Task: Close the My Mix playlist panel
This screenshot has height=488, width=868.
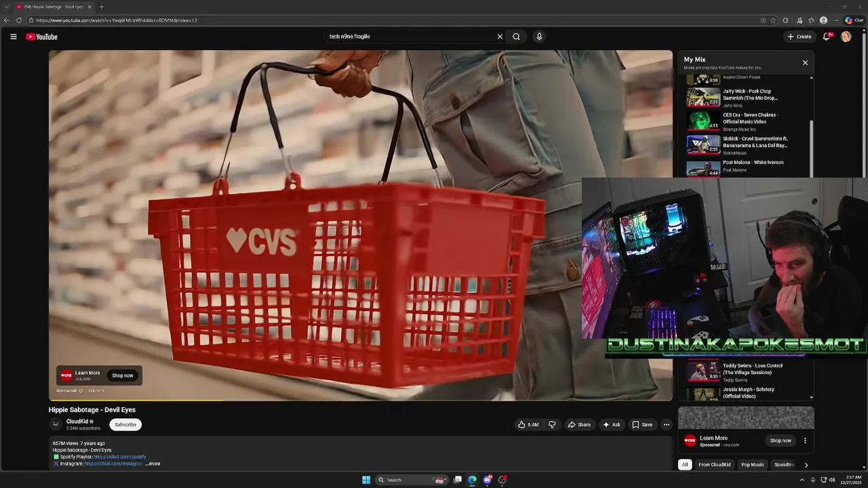Action: 805,62
